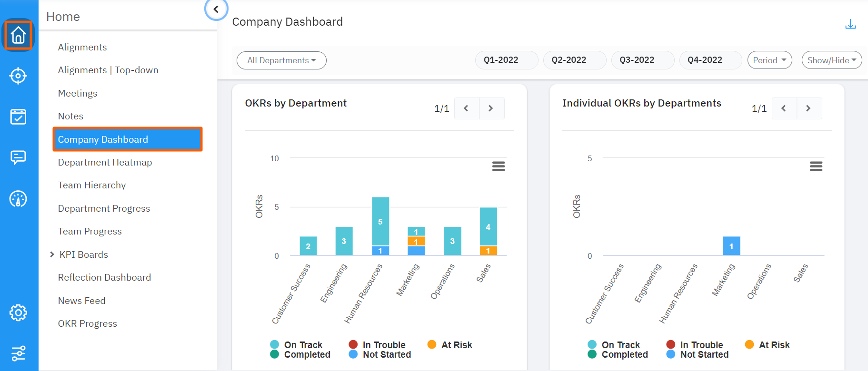Click the Home icon in the sidebar
The image size is (868, 371).
point(18,35)
